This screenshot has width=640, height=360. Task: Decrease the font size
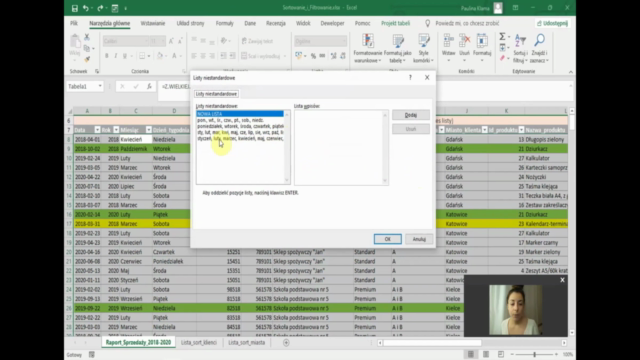pyautogui.click(x=180, y=41)
